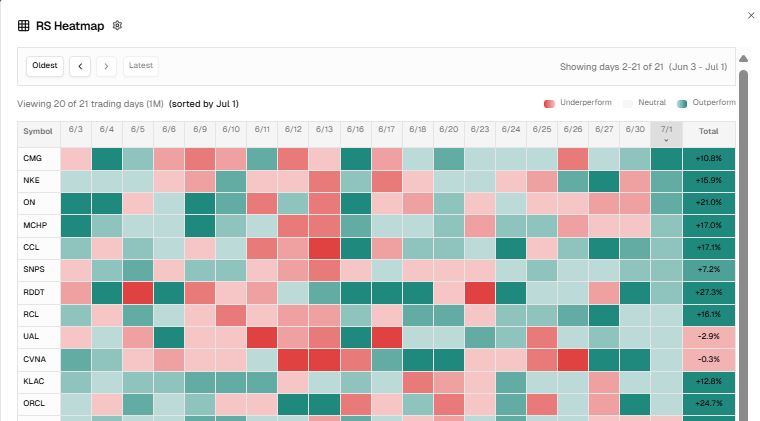Screen dimensions: 760x421
Task: Click the +12.8% total for KLAC
Action: click(709, 381)
